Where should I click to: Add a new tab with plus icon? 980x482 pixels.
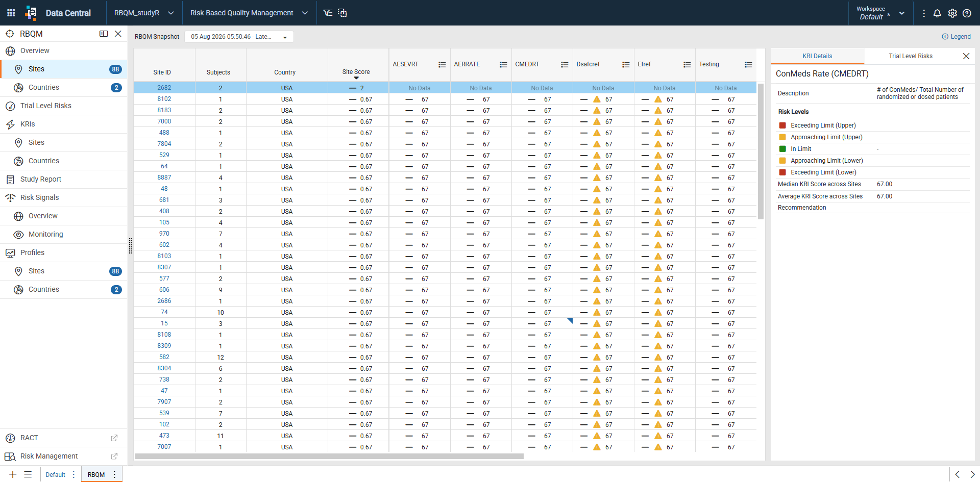click(13, 474)
